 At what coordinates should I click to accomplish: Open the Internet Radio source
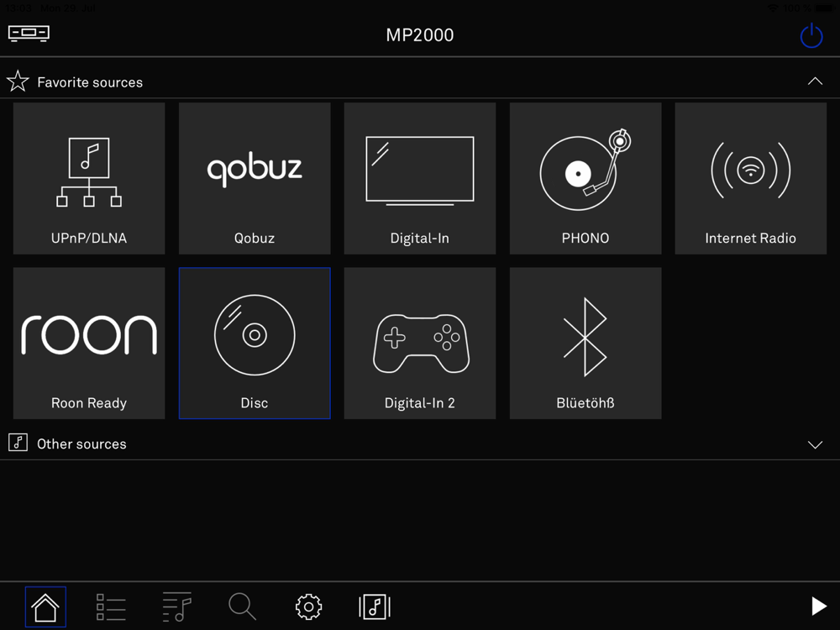click(750, 178)
